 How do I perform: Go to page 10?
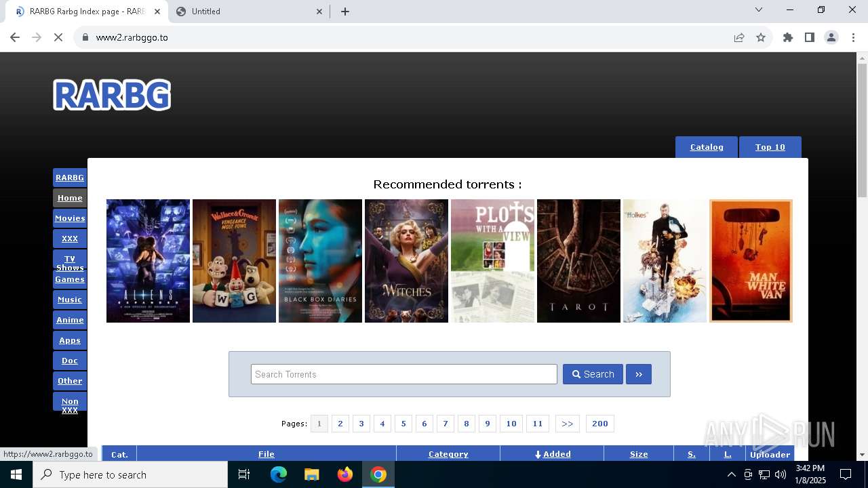pyautogui.click(x=511, y=424)
